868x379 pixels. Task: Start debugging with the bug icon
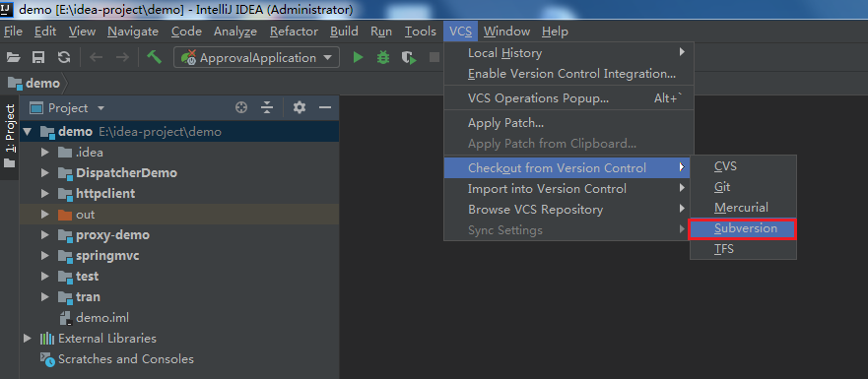pyautogui.click(x=383, y=57)
